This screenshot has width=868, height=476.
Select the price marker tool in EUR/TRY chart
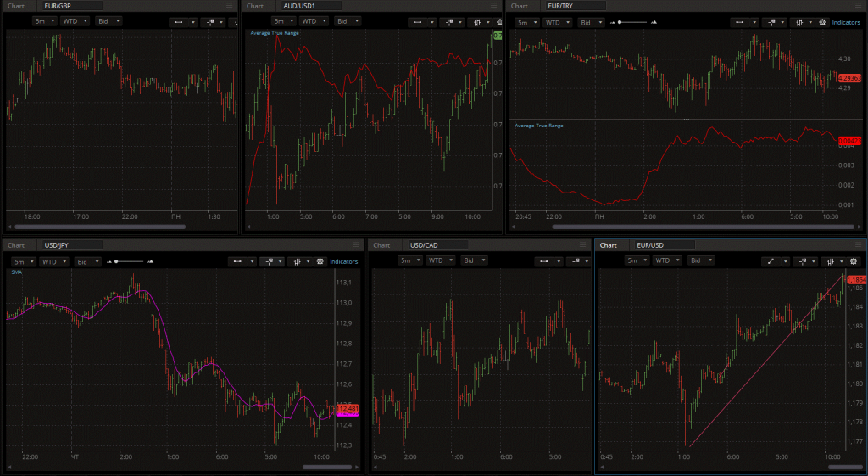coord(770,23)
